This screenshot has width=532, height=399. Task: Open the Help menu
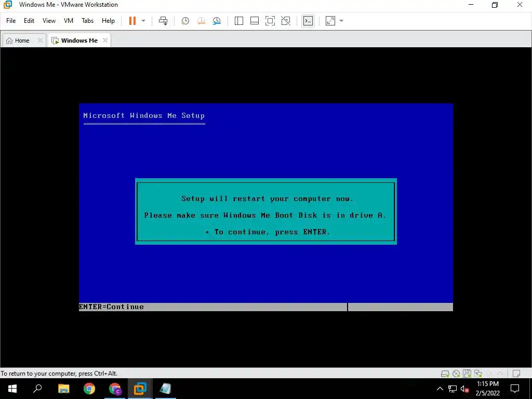pos(108,21)
